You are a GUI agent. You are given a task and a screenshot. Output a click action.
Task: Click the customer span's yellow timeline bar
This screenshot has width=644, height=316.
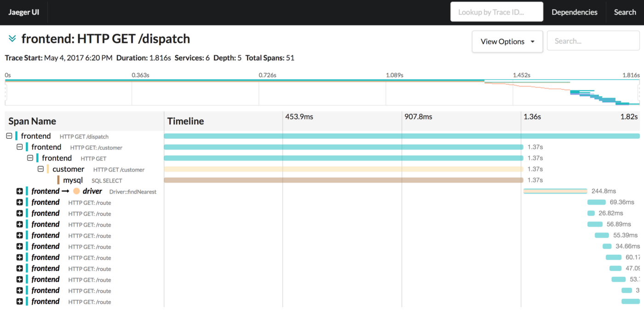[x=344, y=169]
